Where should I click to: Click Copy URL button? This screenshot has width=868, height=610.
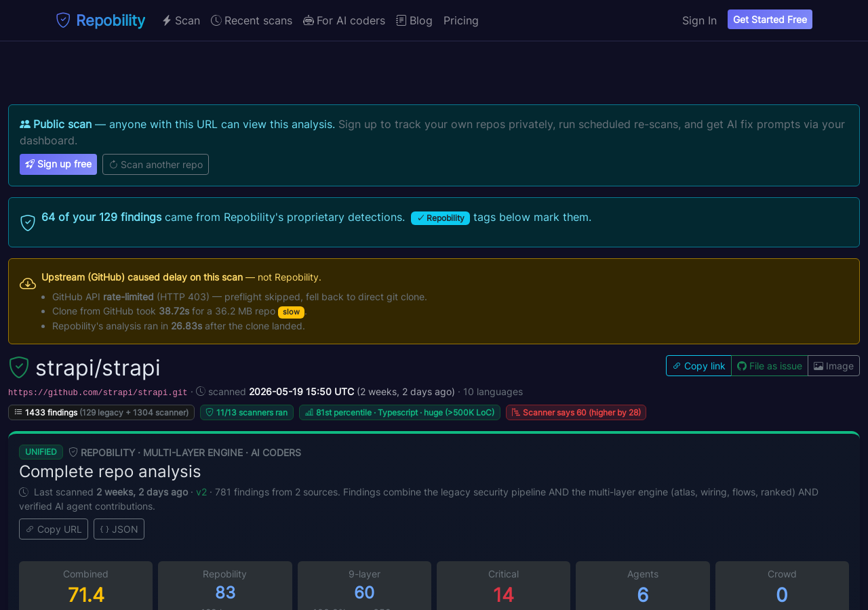(54, 529)
